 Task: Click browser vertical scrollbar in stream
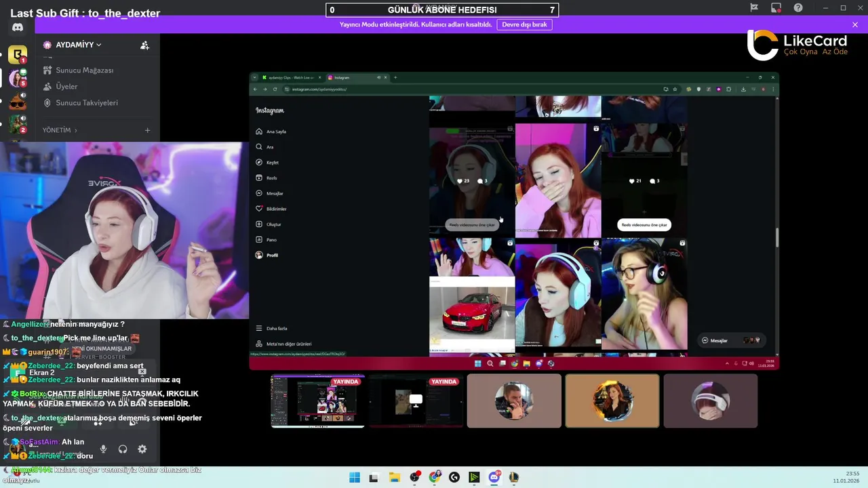[x=776, y=238]
